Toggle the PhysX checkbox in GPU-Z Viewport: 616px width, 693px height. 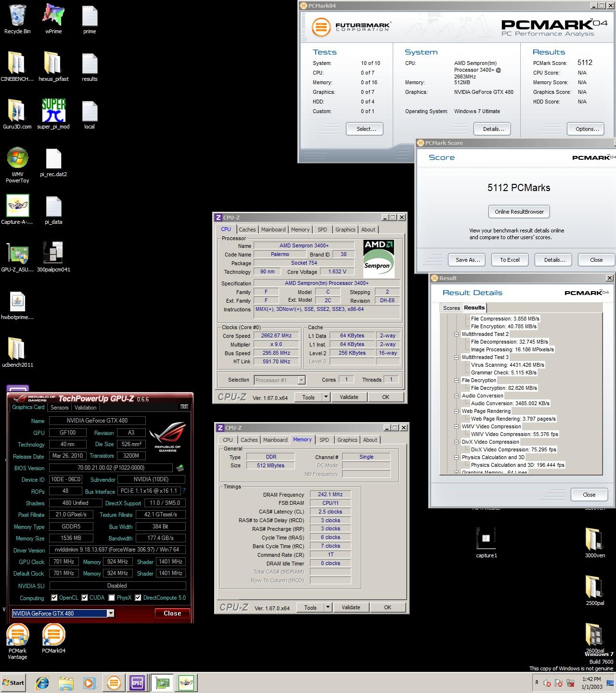[111, 598]
